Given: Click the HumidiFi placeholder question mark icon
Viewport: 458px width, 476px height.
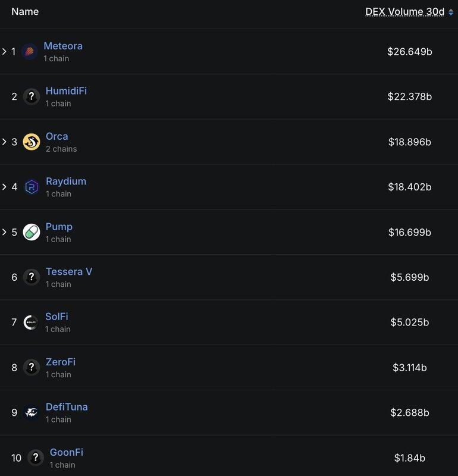Looking at the screenshot, I should point(32,96).
